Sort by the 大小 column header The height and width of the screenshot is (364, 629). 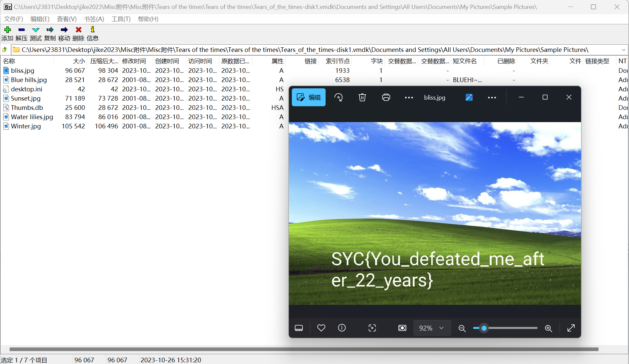tap(70, 61)
